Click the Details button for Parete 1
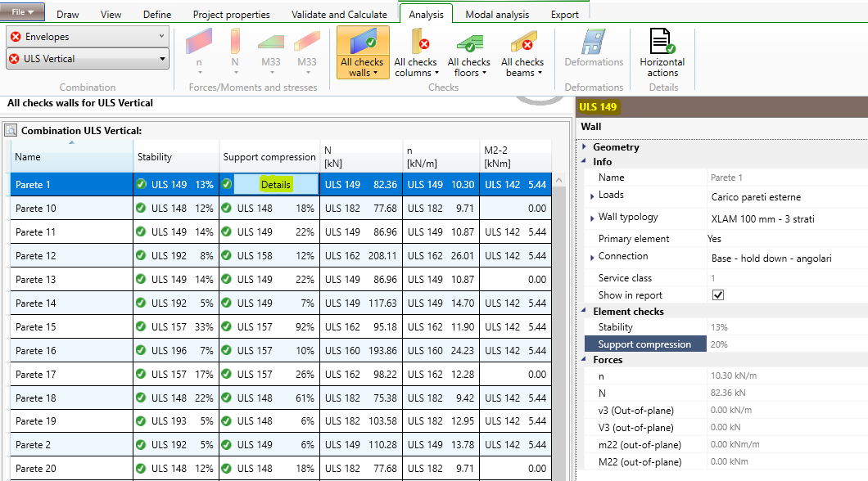 (276, 184)
